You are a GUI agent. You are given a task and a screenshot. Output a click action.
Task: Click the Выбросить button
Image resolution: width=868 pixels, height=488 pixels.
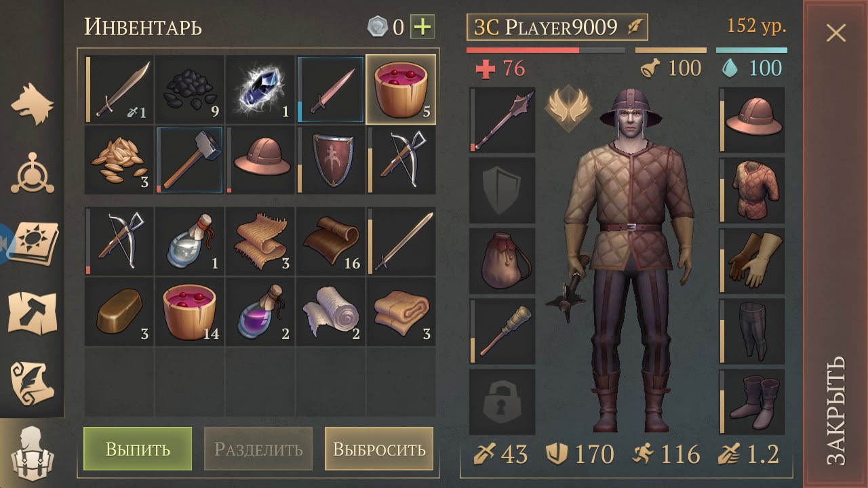[379, 449]
